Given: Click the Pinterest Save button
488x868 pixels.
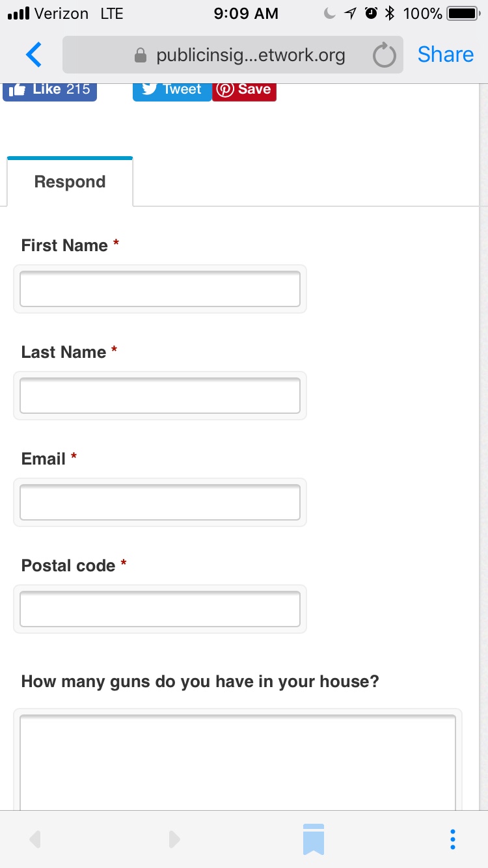Looking at the screenshot, I should 244,90.
